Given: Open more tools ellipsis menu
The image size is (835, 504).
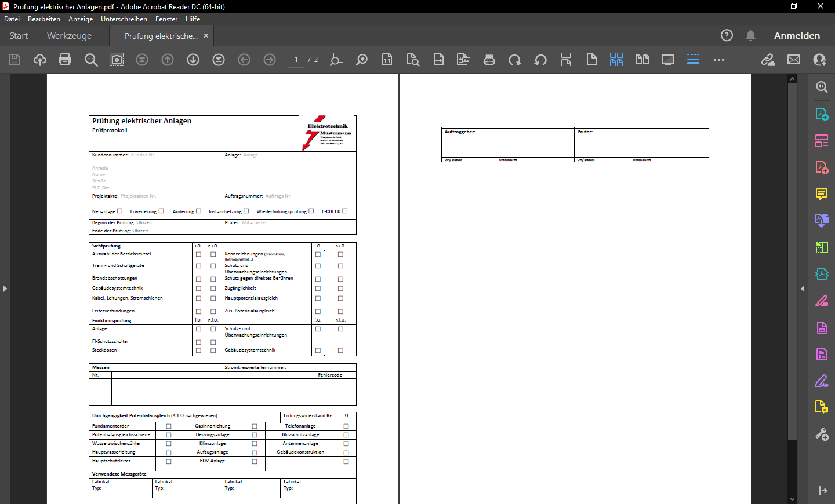Looking at the screenshot, I should point(719,60).
